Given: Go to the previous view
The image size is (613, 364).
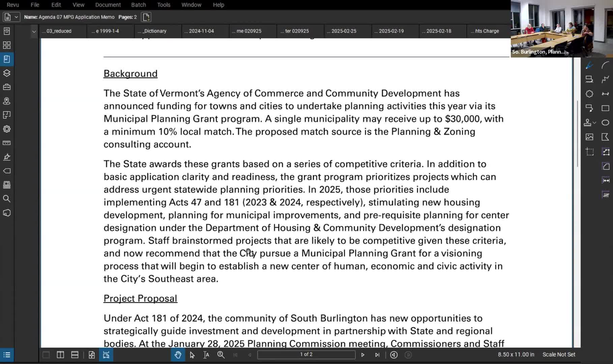Looking at the screenshot, I should (394, 355).
